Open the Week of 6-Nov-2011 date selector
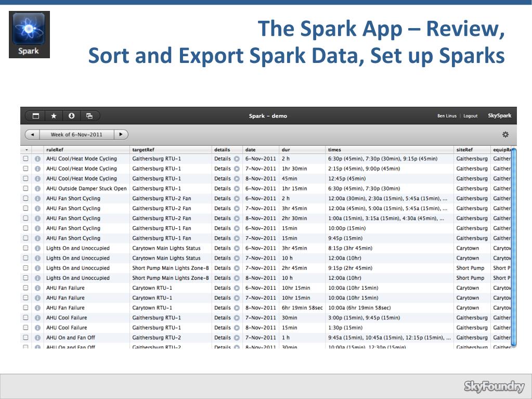532x399 pixels. [x=76, y=134]
